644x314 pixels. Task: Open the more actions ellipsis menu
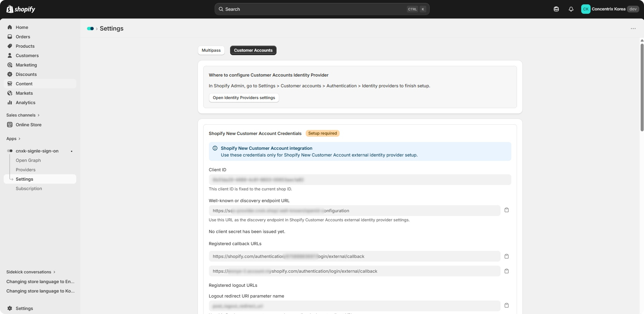pyautogui.click(x=633, y=29)
